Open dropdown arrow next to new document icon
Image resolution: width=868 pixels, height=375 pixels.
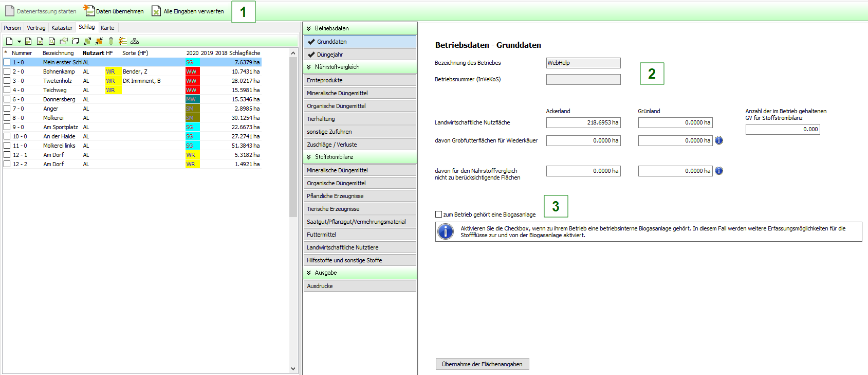[19, 42]
